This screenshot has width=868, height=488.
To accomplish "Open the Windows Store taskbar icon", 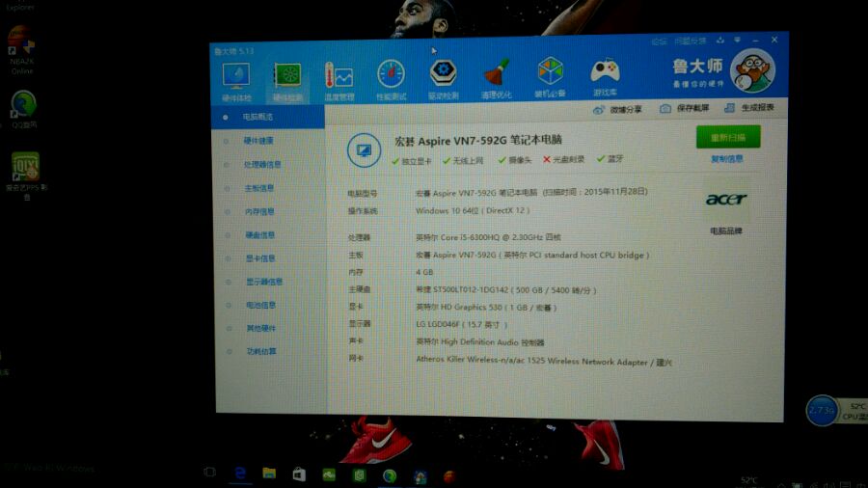I will 299,474.
